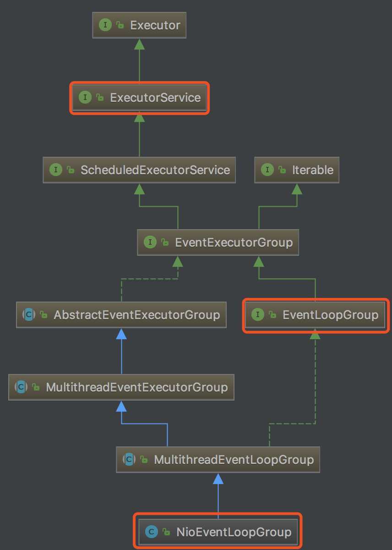This screenshot has width=392, height=550.
Task: Click the public lock icon beside Iterable
Action: pyautogui.click(x=282, y=170)
